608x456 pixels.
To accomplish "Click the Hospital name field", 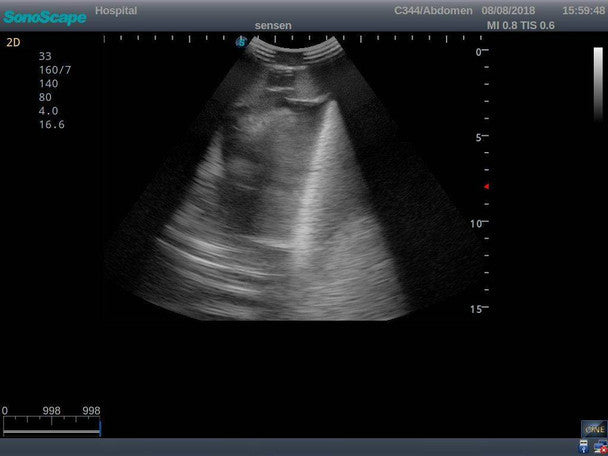I will pyautogui.click(x=116, y=10).
